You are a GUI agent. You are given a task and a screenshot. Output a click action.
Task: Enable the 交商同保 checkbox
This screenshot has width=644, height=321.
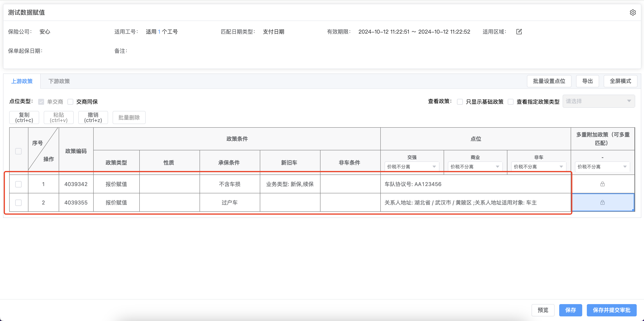(x=70, y=102)
